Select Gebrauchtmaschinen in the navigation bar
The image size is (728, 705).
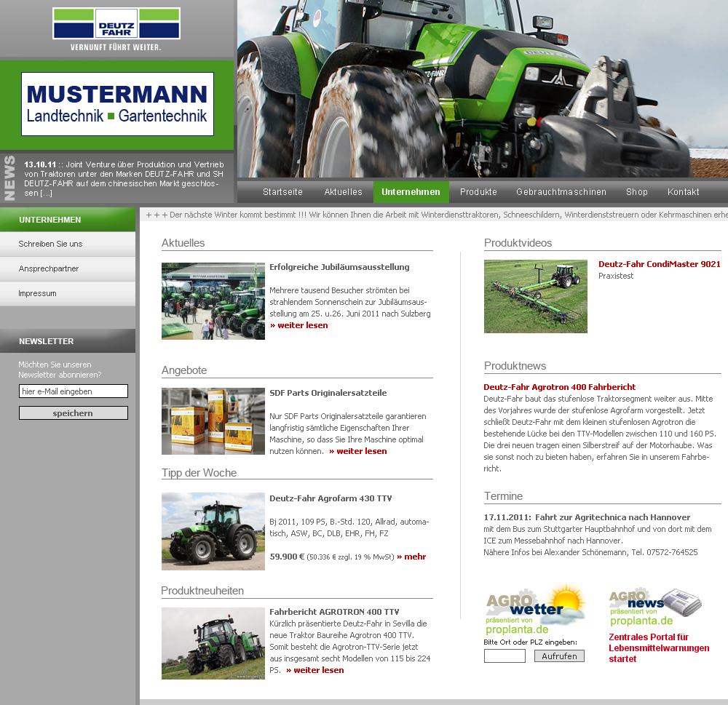click(x=561, y=192)
